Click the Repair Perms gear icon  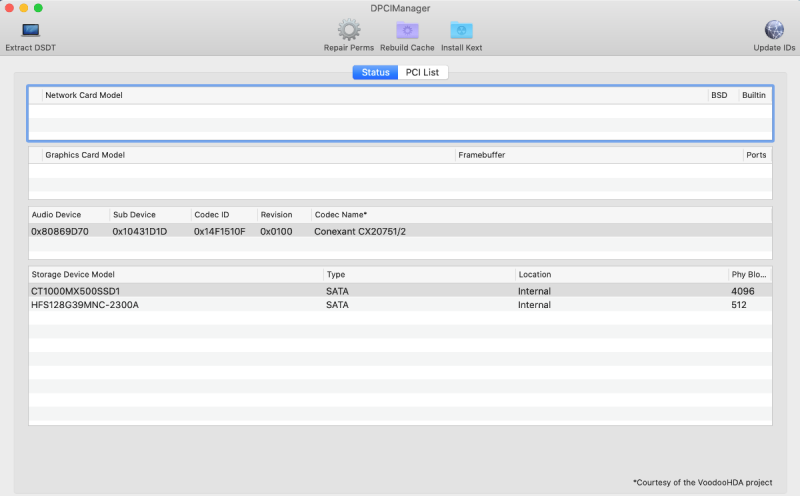(x=348, y=31)
